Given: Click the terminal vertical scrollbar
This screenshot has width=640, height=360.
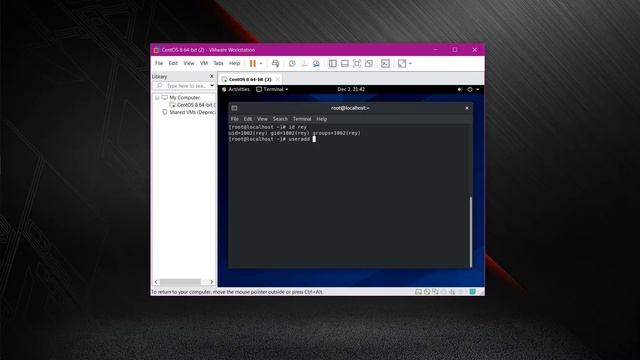Looking at the screenshot, I should tap(471, 232).
